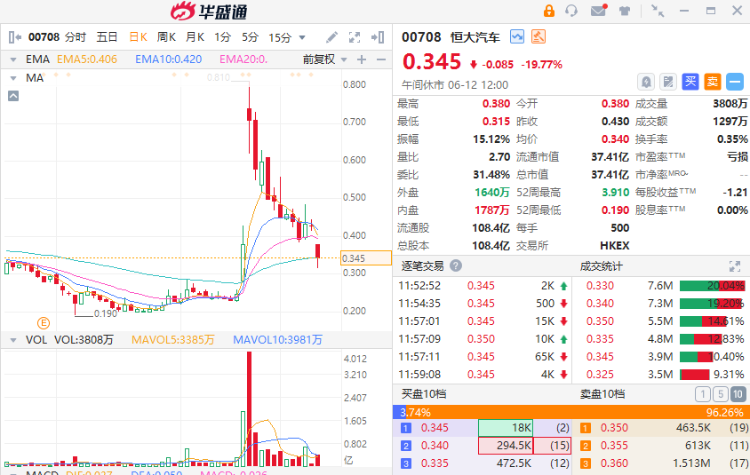Open the 成交统计 section label
The image size is (750, 475).
(601, 266)
